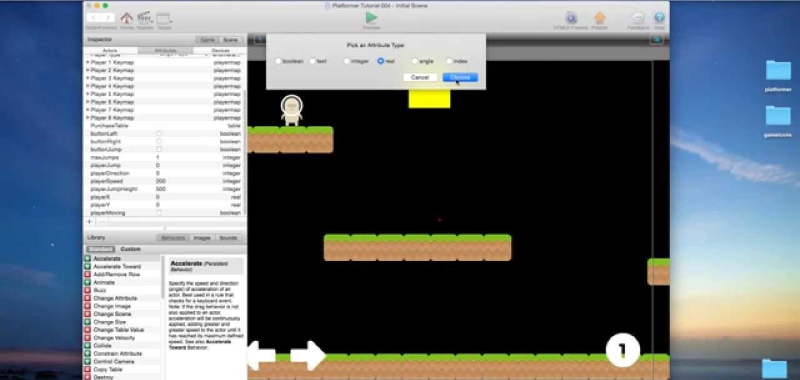800x380 pixels.
Task: Select the boolean attribute type radio
Action: click(x=278, y=61)
